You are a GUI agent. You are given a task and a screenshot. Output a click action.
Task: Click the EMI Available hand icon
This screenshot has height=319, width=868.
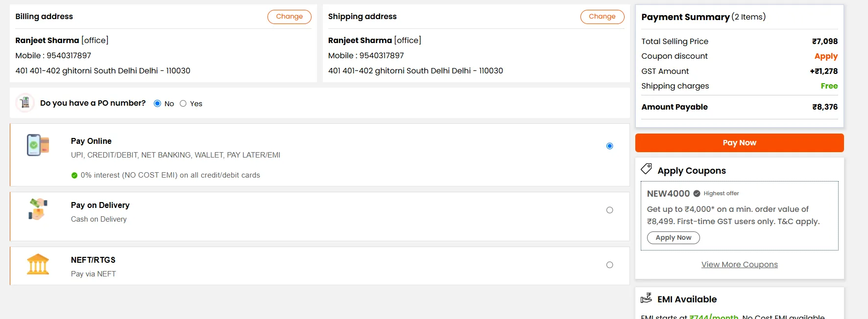[x=647, y=298]
